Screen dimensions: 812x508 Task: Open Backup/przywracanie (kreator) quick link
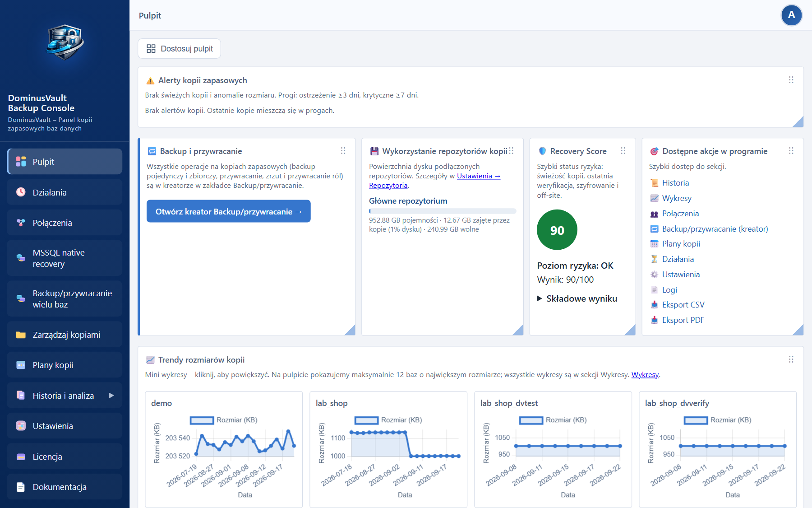pos(715,229)
